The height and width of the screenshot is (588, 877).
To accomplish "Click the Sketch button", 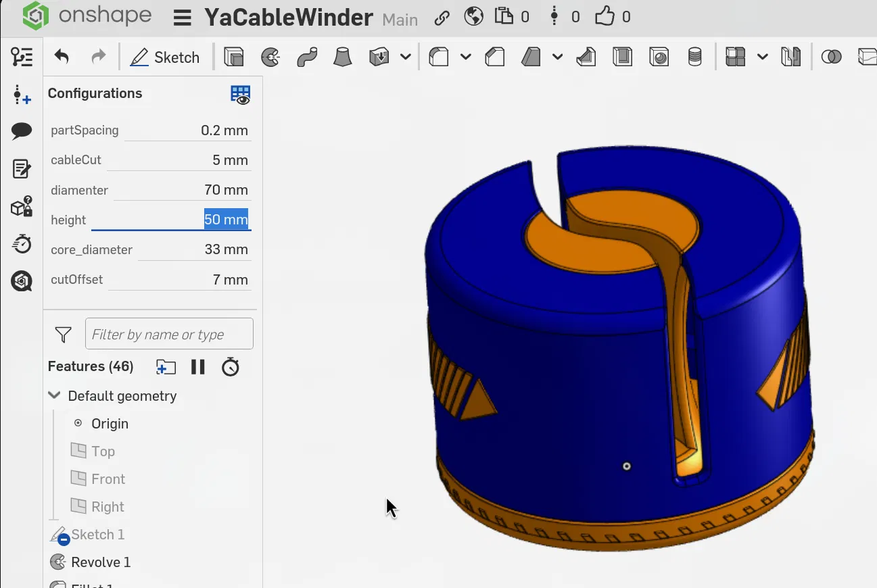I will coord(165,57).
